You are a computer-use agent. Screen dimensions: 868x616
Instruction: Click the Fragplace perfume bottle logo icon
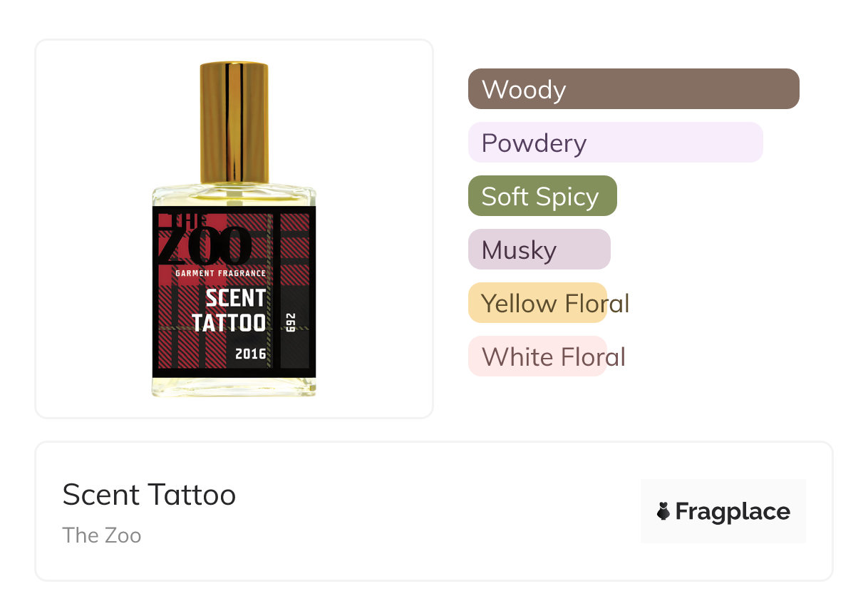(x=663, y=511)
